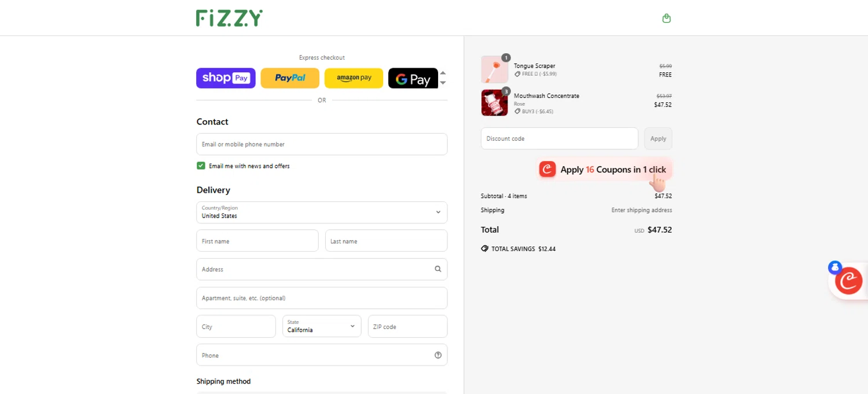Screen dimensions: 868x394
Task: Click the Tongue Scraper discount tag icon
Action: [x=517, y=74]
